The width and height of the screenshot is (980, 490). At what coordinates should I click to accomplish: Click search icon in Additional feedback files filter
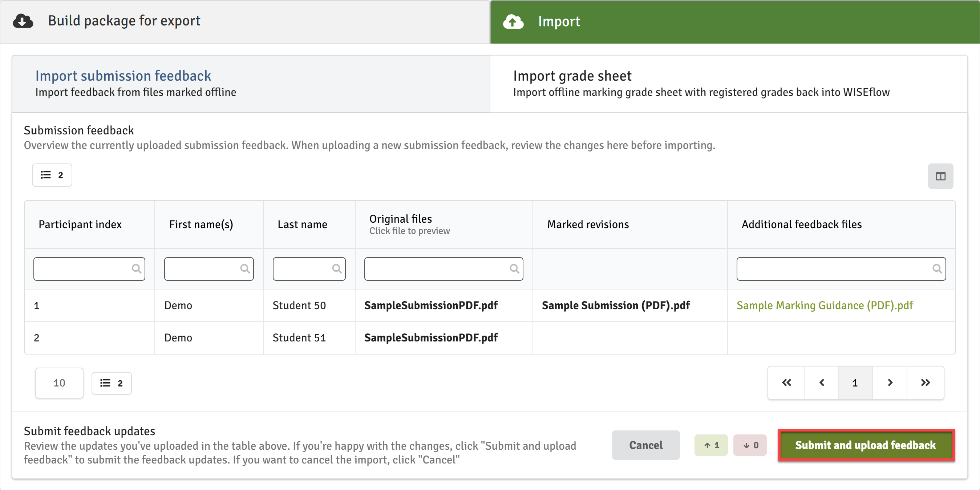click(938, 269)
